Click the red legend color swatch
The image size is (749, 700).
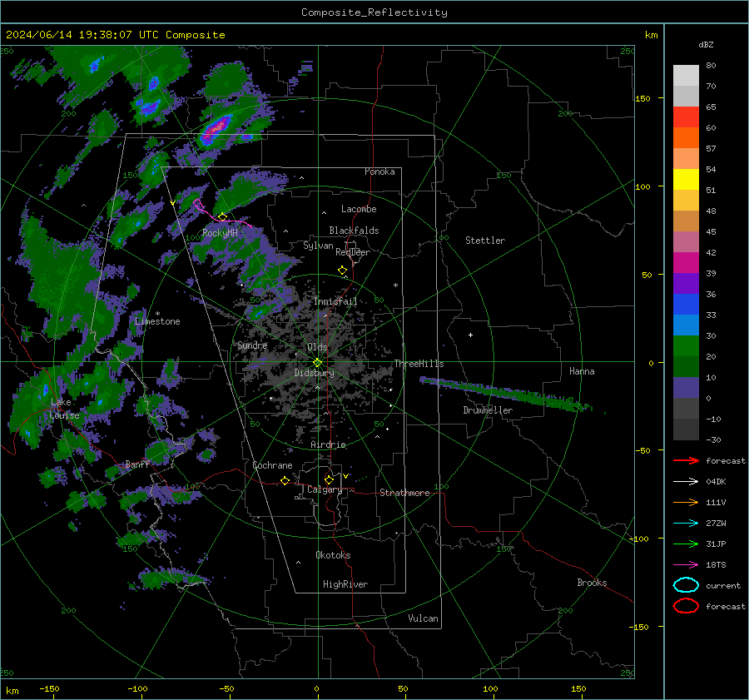(x=686, y=117)
